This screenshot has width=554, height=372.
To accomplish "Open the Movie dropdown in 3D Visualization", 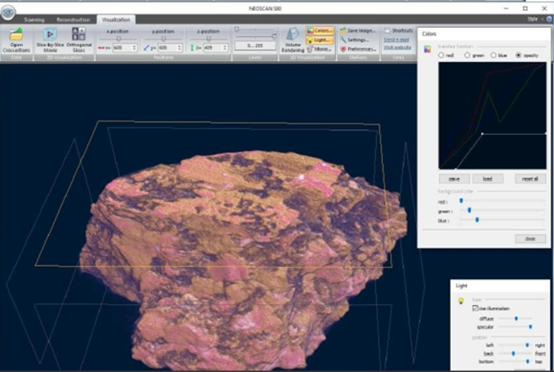I will [320, 49].
